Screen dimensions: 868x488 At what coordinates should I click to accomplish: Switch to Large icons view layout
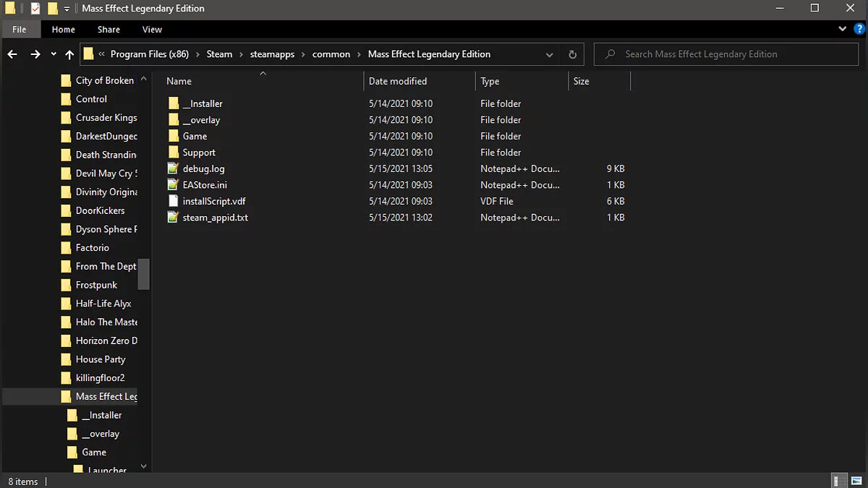[x=855, y=481]
